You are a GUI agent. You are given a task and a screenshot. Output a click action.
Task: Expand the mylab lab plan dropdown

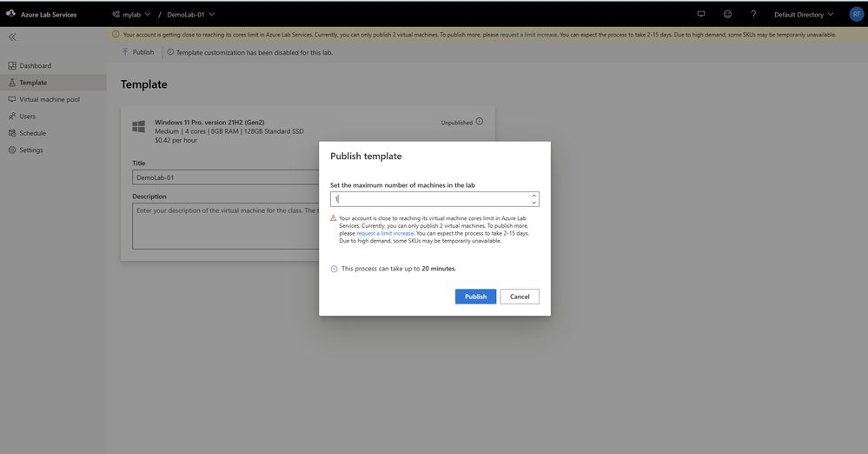point(131,15)
